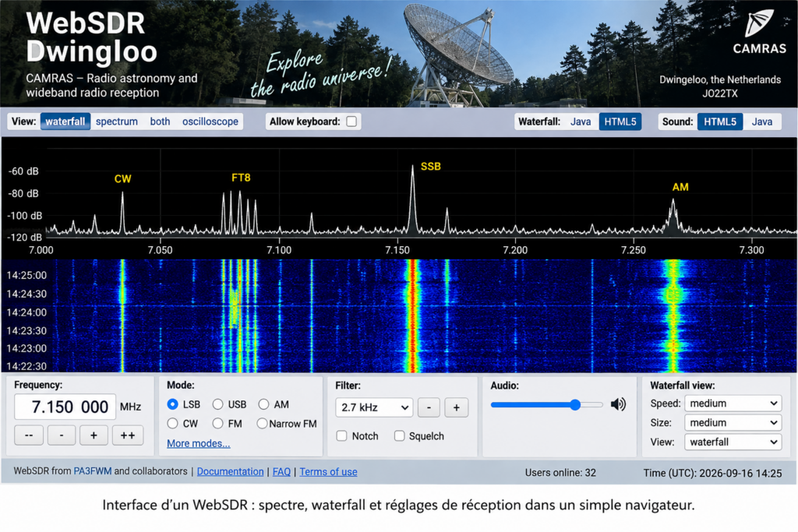Viewport: 798px width, 532px height.
Task: Switch to oscilloscope view
Action: 210,122
